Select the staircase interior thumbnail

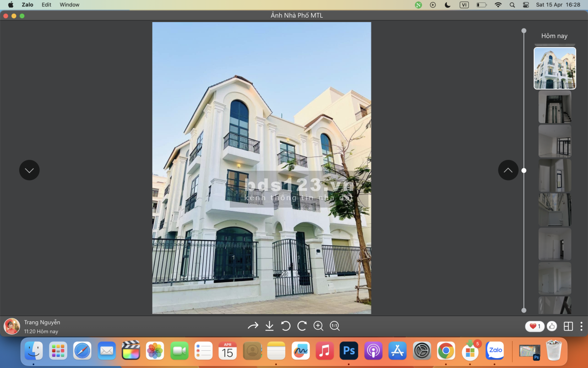point(555,107)
